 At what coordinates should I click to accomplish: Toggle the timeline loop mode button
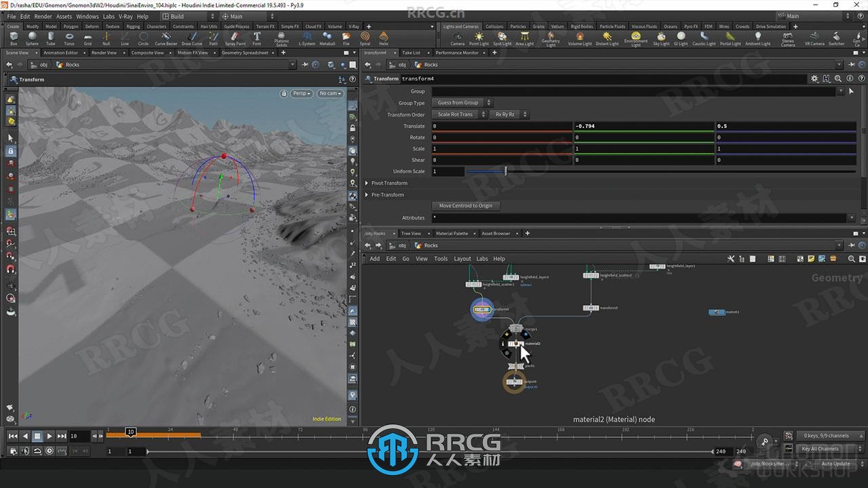pyautogui.click(x=37, y=451)
